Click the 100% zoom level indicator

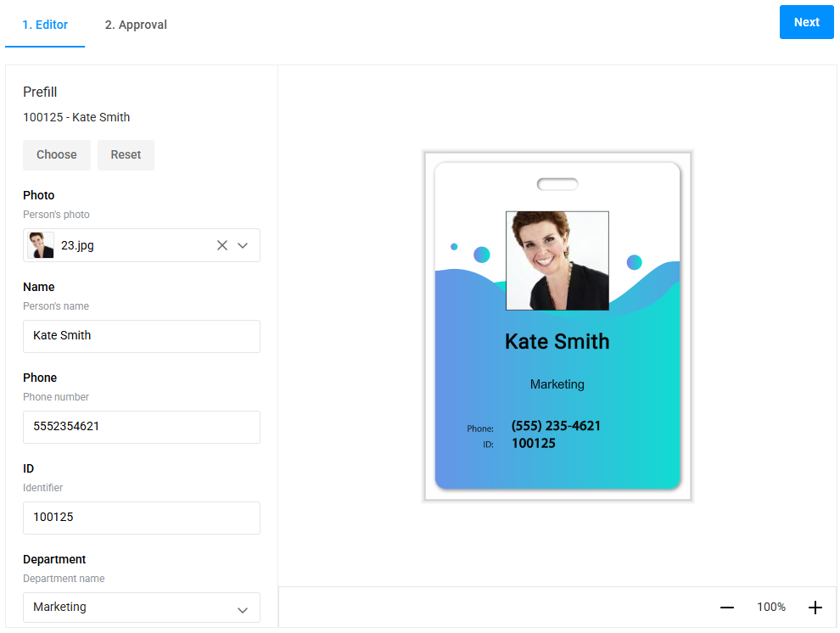pos(770,607)
